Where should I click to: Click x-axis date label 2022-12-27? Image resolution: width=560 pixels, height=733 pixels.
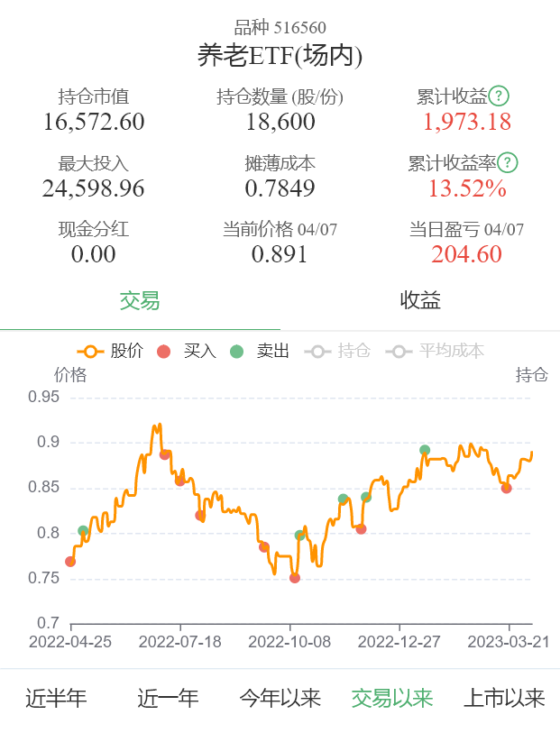pyautogui.click(x=399, y=641)
